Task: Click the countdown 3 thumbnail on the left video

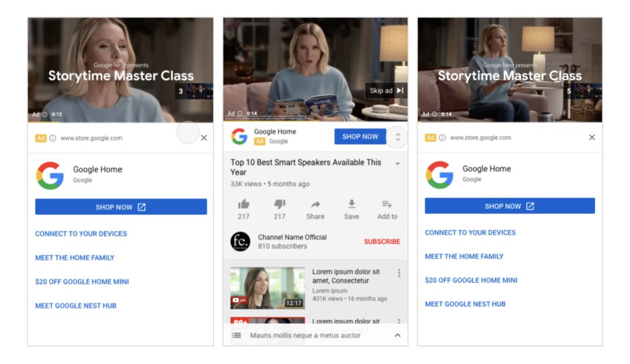Action: [x=195, y=91]
